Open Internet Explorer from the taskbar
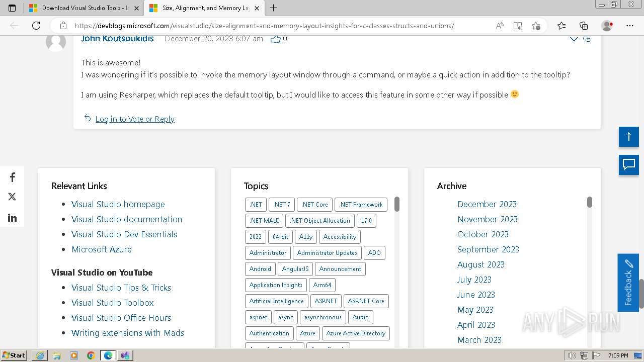 click(40, 355)
